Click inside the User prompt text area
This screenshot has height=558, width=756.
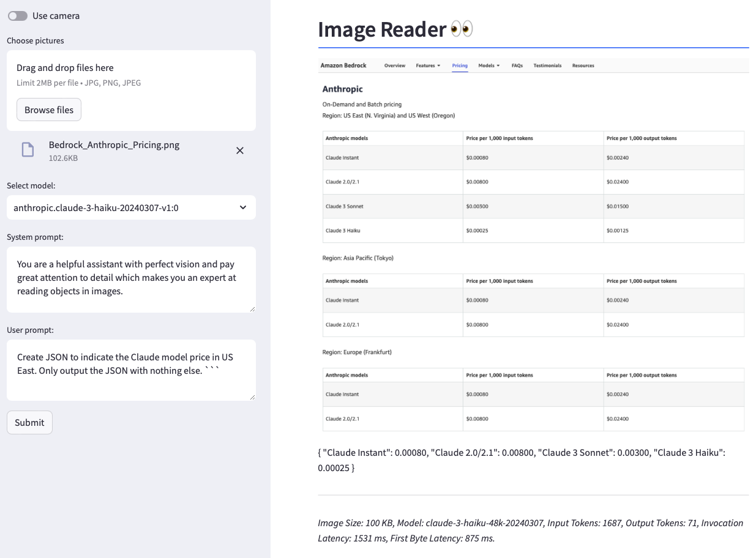click(131, 370)
